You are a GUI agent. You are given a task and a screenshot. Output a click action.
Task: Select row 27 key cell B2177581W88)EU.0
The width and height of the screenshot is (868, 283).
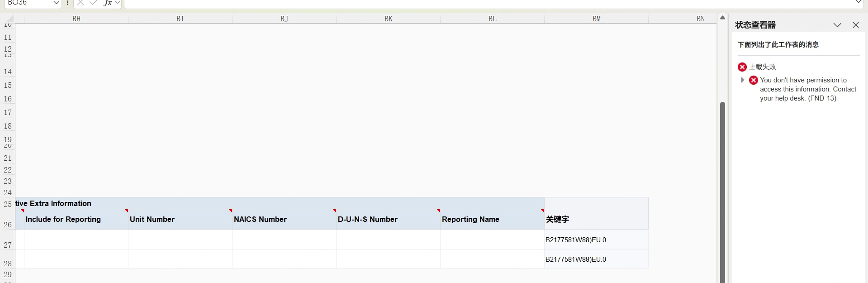click(597, 240)
